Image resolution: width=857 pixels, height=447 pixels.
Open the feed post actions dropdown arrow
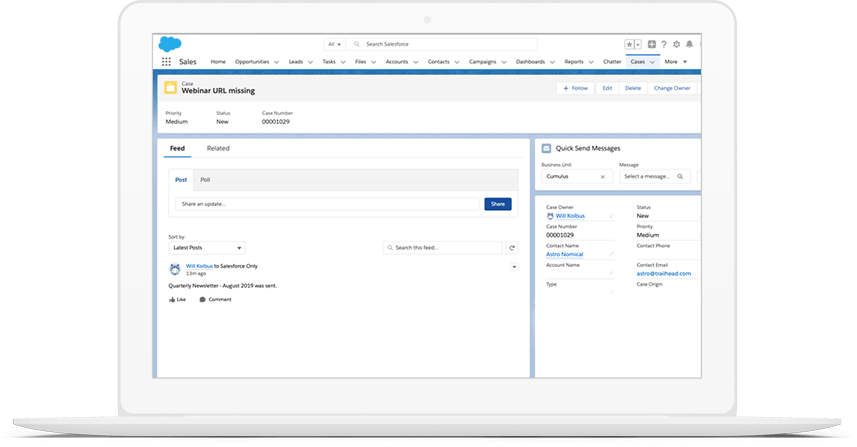tap(514, 267)
